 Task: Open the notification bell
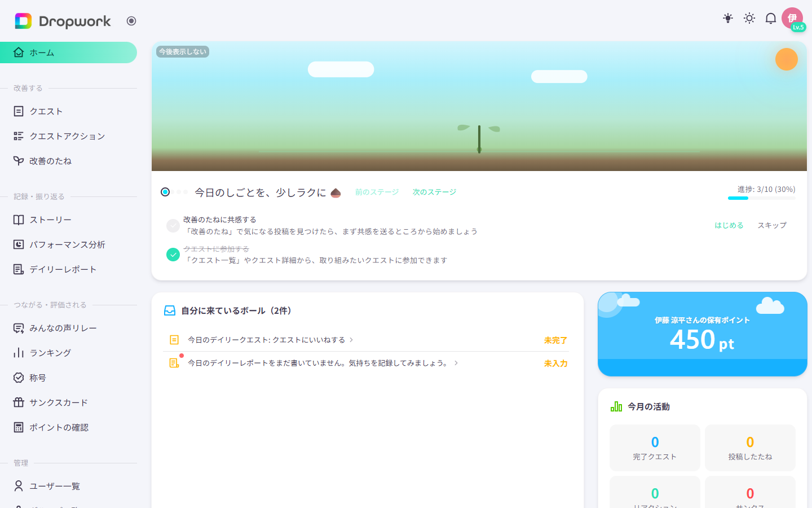[x=771, y=18]
